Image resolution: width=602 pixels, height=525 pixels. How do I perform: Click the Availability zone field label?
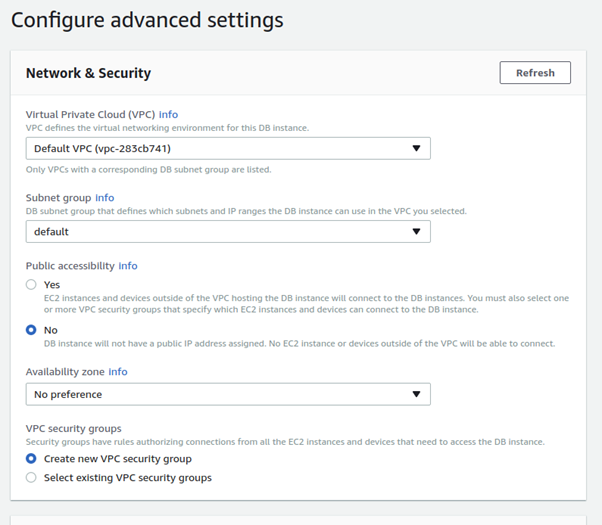point(65,371)
